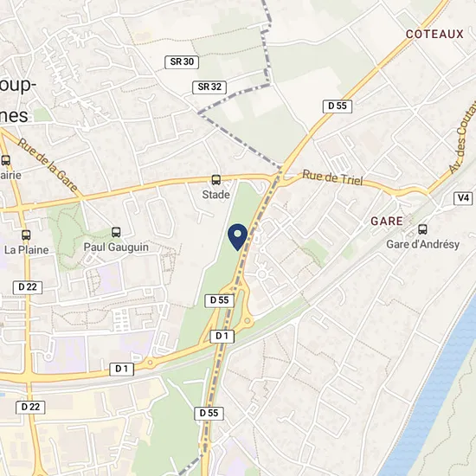The width and height of the screenshot is (476, 476).
Task: Click the Rue de Triel street label
Action: 332,178
